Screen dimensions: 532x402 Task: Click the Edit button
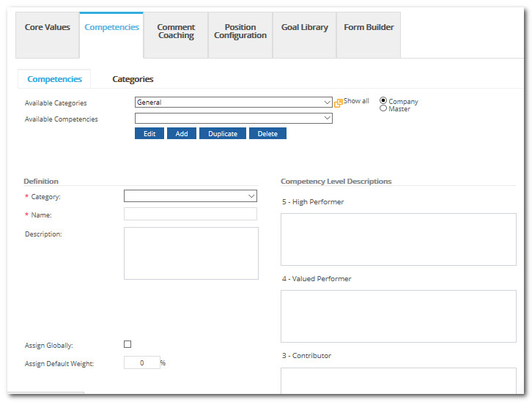tap(149, 134)
